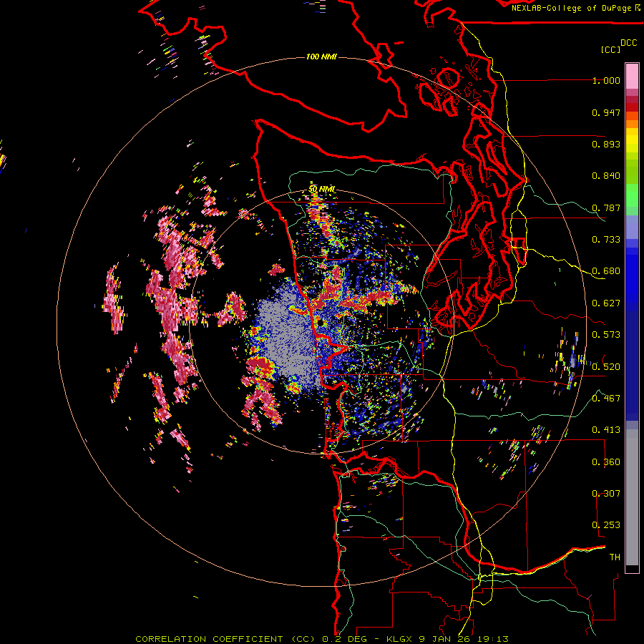Viewport: 644px width, 644px height.
Task: Click the 0.787 legend value
Action: (606, 208)
